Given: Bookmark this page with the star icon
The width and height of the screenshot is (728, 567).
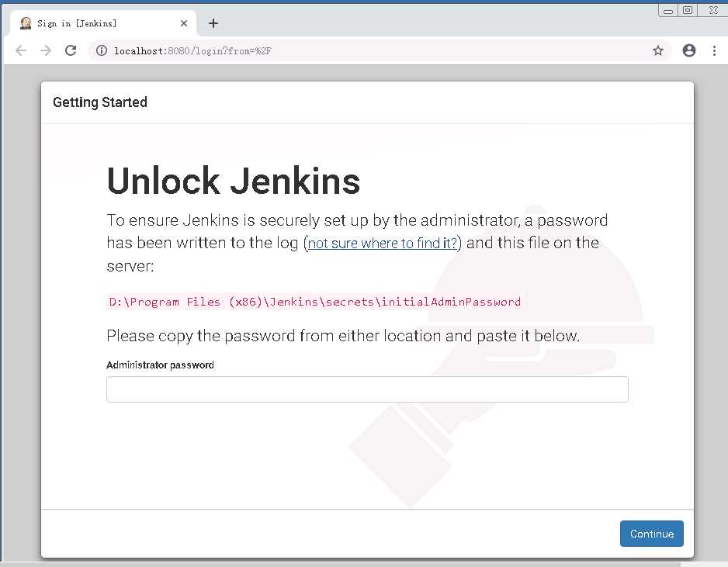Looking at the screenshot, I should coord(658,50).
